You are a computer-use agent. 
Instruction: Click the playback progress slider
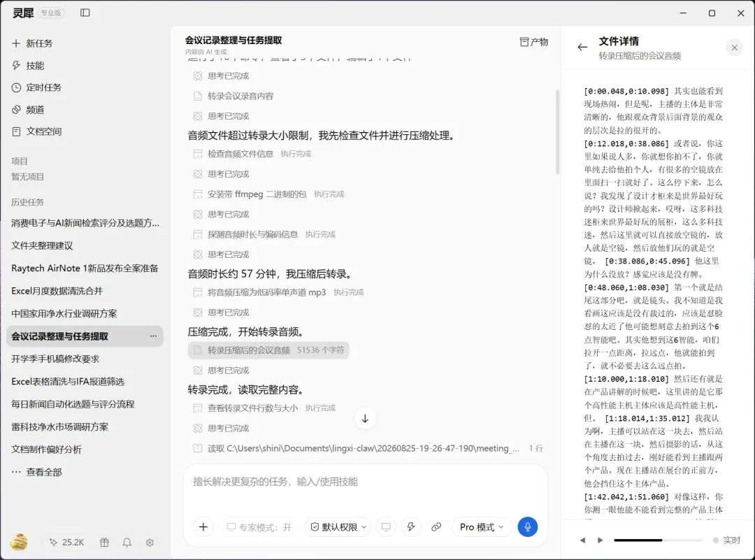click(659, 540)
